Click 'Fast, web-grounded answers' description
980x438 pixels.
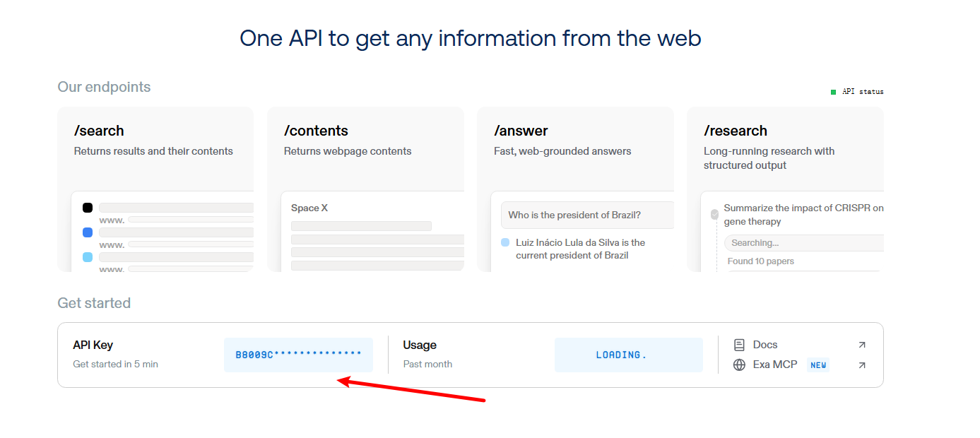[562, 151]
